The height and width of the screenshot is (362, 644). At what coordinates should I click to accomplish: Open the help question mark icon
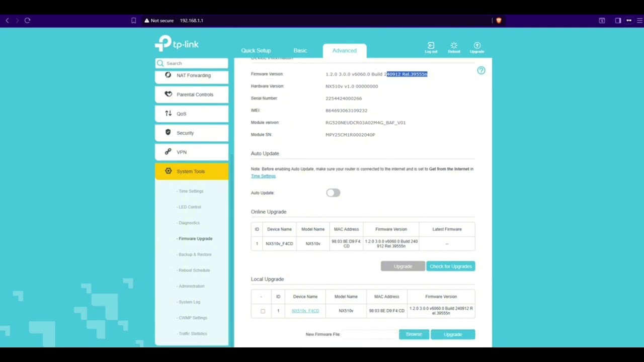click(x=481, y=71)
